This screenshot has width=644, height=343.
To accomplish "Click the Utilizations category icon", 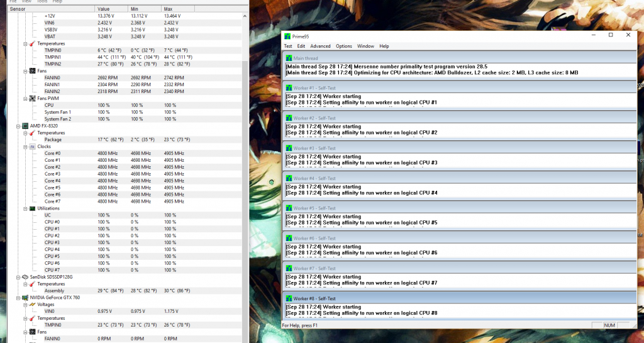I will [x=33, y=208].
